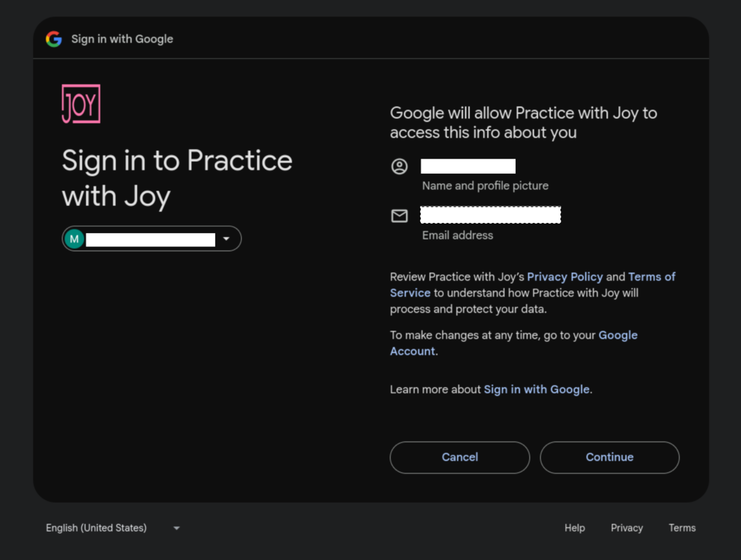Open the Sign in with Google help link
This screenshot has height=560, width=741.
[537, 390]
